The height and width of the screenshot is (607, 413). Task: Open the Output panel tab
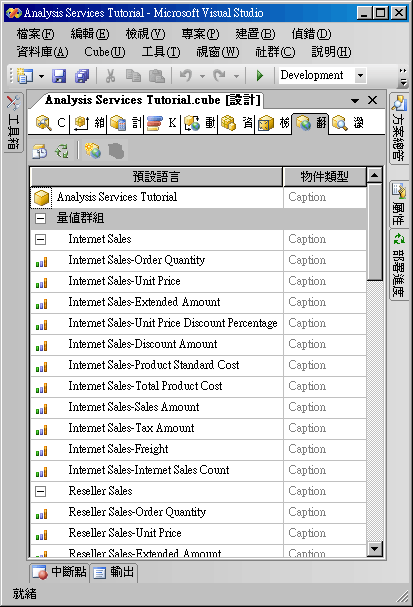point(114,572)
